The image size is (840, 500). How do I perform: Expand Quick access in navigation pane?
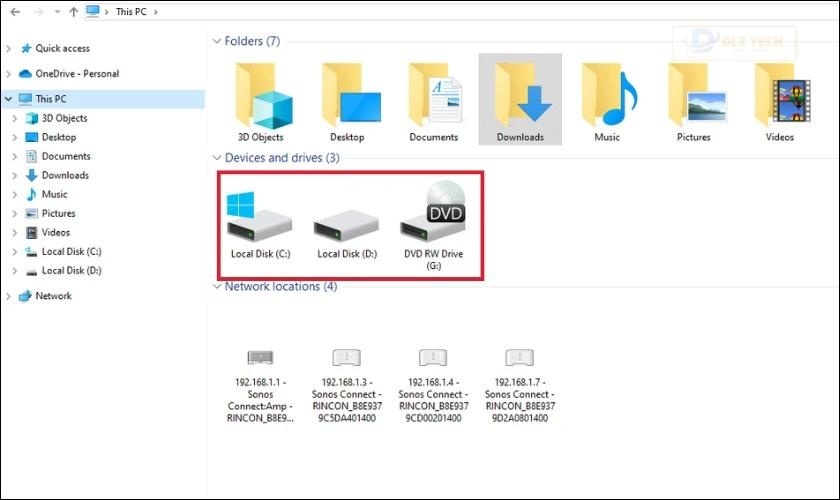pyautogui.click(x=10, y=48)
